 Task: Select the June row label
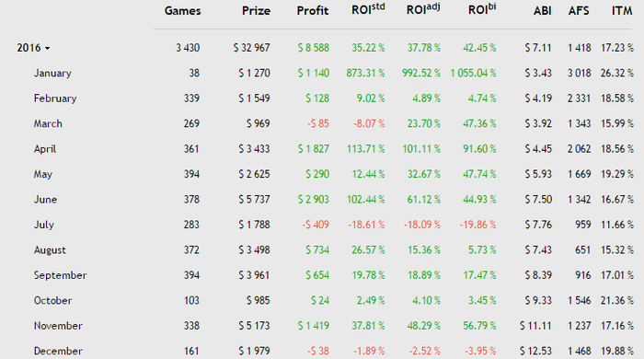point(45,200)
